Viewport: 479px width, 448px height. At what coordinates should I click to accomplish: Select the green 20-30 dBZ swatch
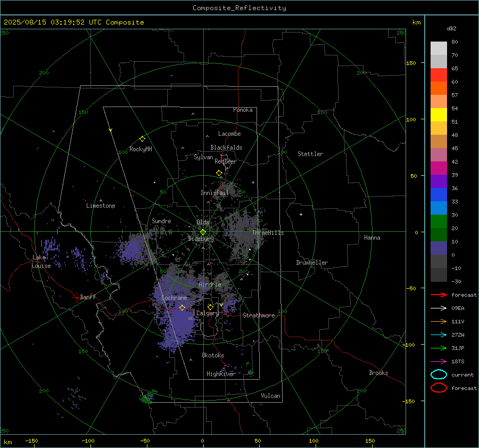(439, 222)
